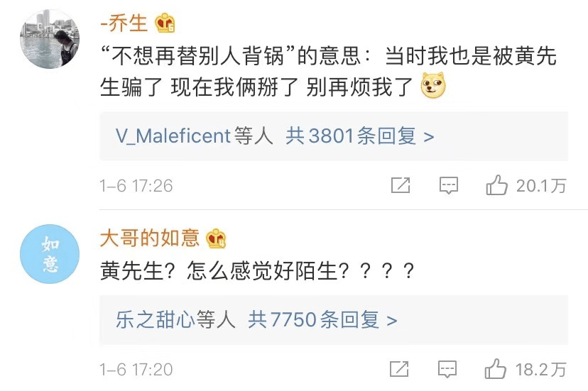
Task: Click the 18.2万 like count
Action: click(x=540, y=370)
